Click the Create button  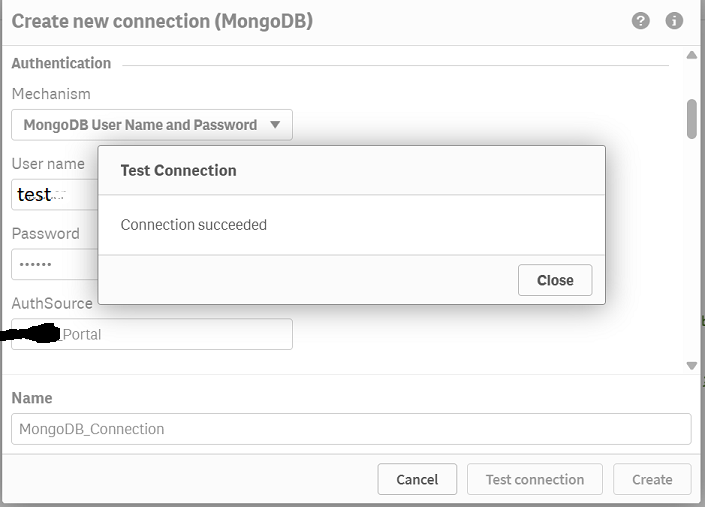coord(652,480)
